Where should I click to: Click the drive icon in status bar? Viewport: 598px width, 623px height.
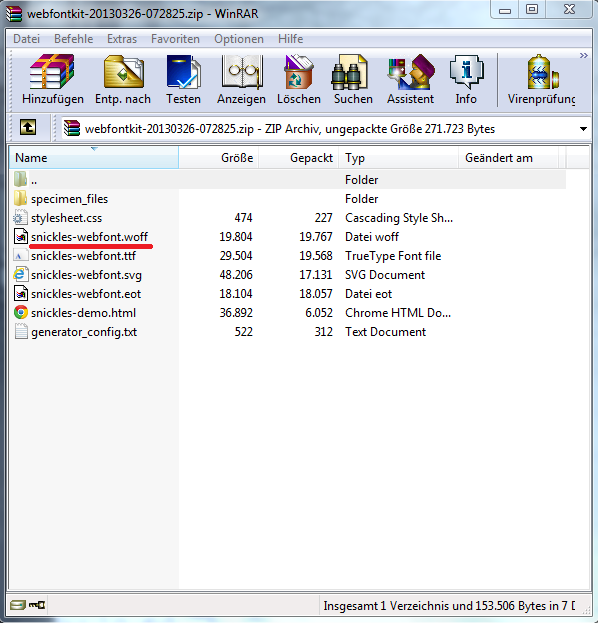18,605
